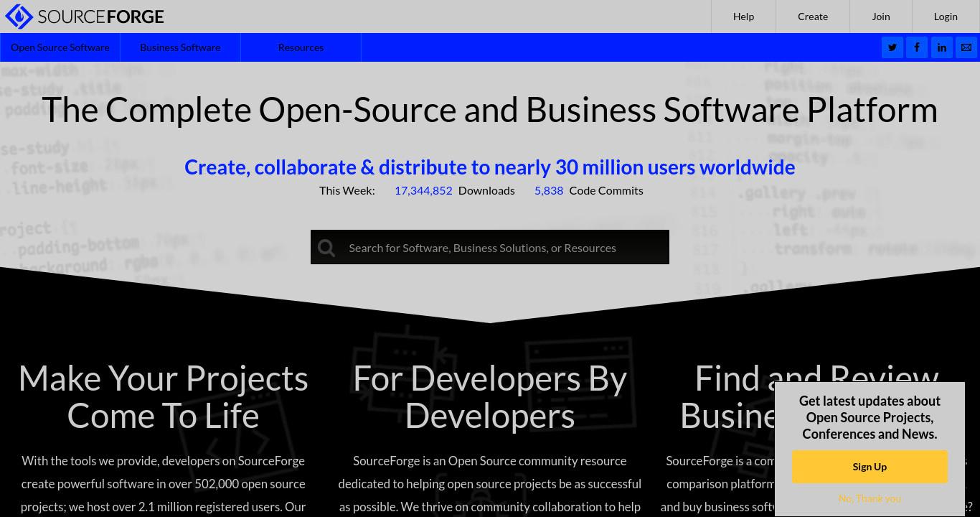Viewport: 980px width, 517px height.
Task: Click Login in the top bar
Action: (x=946, y=17)
